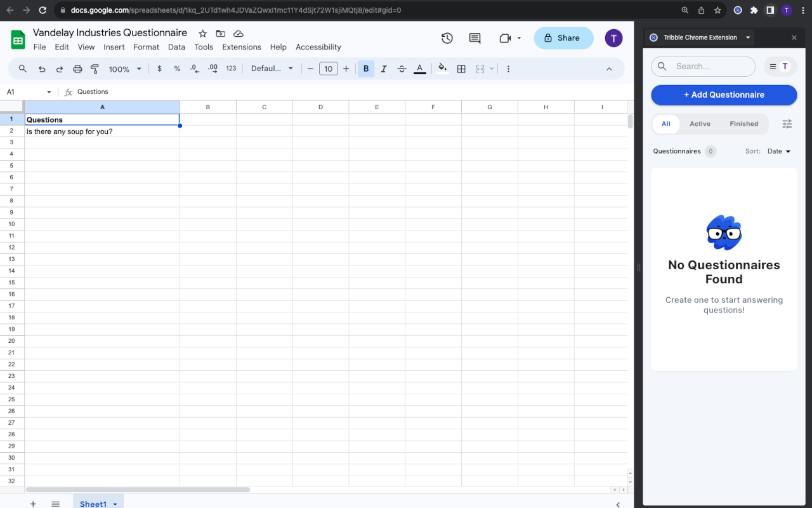
Task: Bookmark this page with the star
Action: (717, 10)
